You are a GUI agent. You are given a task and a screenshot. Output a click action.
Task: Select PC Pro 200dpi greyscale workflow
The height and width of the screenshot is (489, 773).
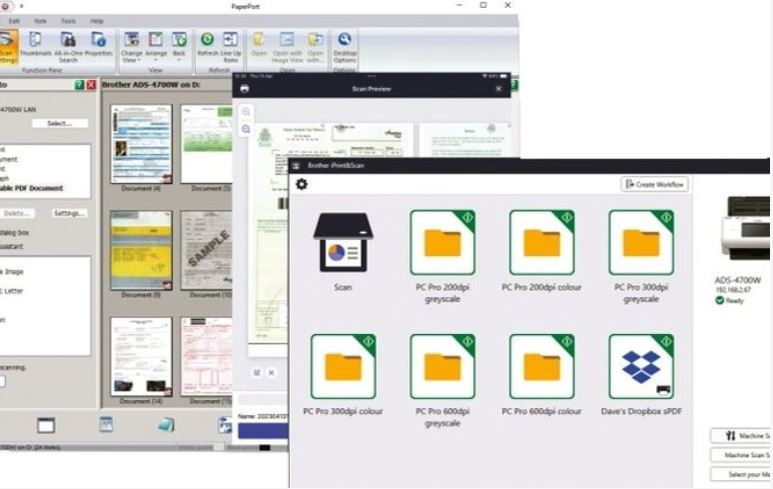coord(442,243)
